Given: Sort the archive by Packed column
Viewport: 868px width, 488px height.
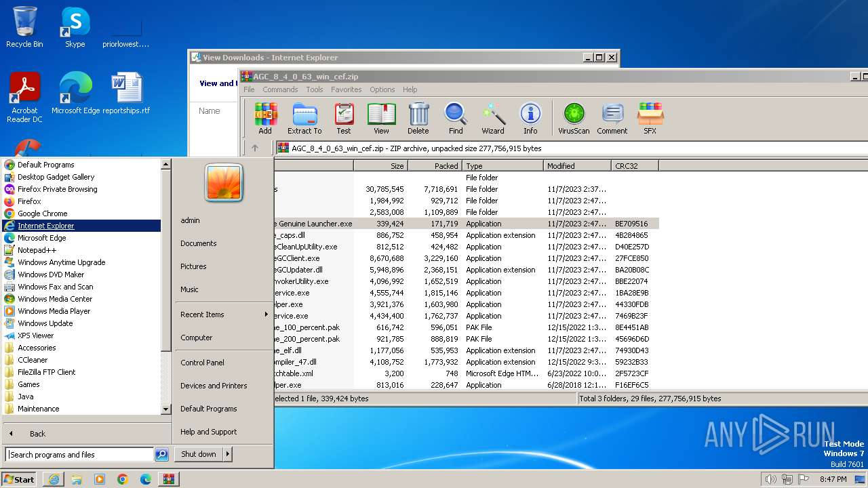Looking at the screenshot, I should tap(435, 166).
